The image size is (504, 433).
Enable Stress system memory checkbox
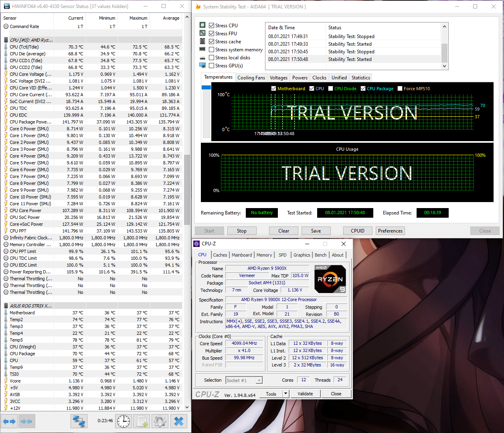tap(211, 50)
